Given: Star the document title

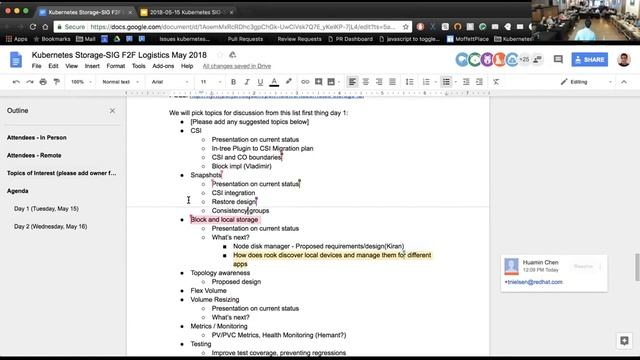Looking at the screenshot, I should point(220,55).
